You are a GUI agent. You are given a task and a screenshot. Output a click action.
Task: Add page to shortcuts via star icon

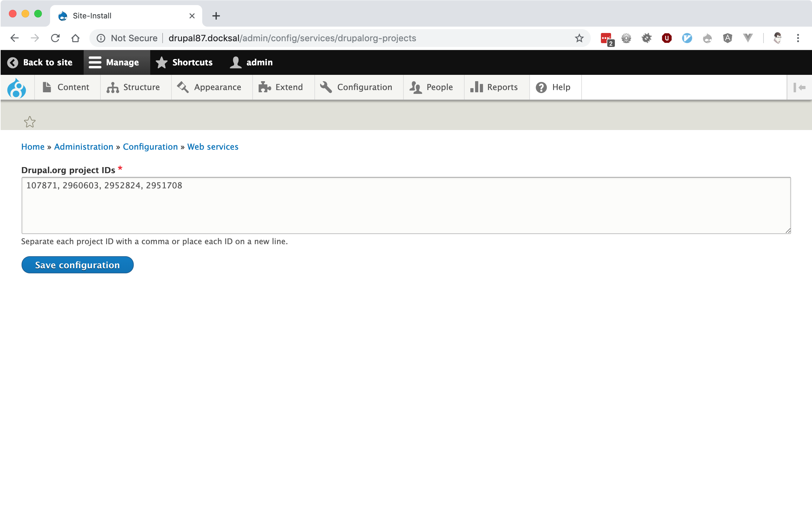tap(30, 122)
